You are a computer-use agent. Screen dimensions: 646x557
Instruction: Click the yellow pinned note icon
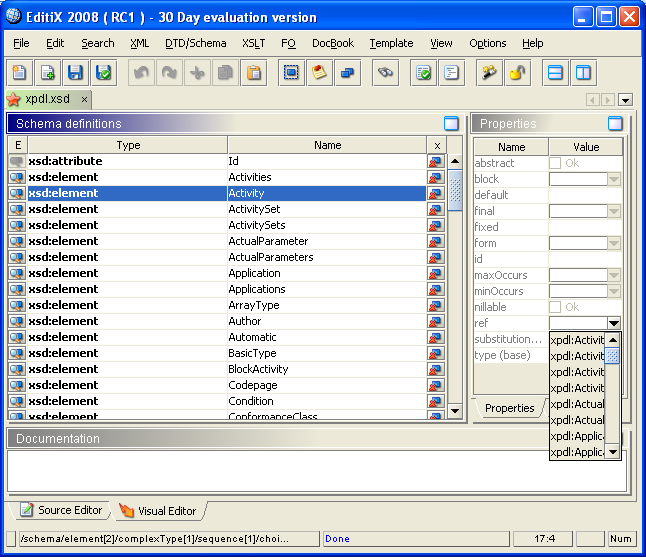pyautogui.click(x=319, y=73)
